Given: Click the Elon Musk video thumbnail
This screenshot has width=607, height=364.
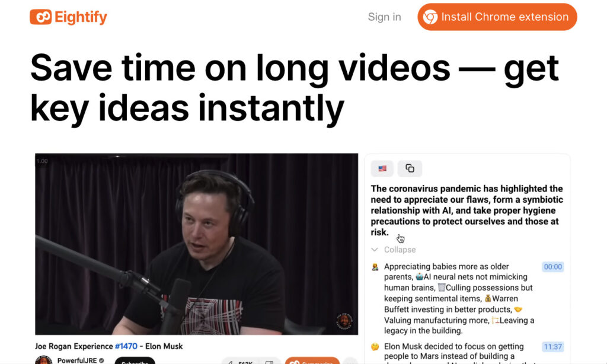Looking at the screenshot, I should click(x=197, y=244).
